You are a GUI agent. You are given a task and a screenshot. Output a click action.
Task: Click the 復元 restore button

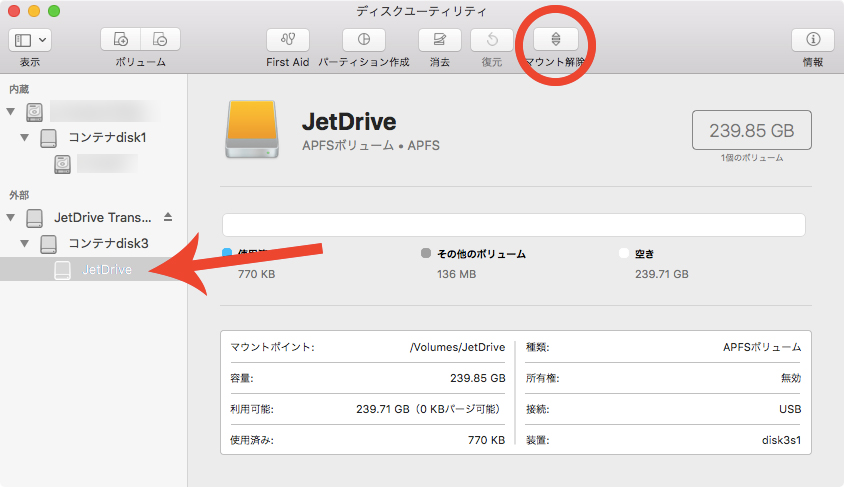[491, 39]
